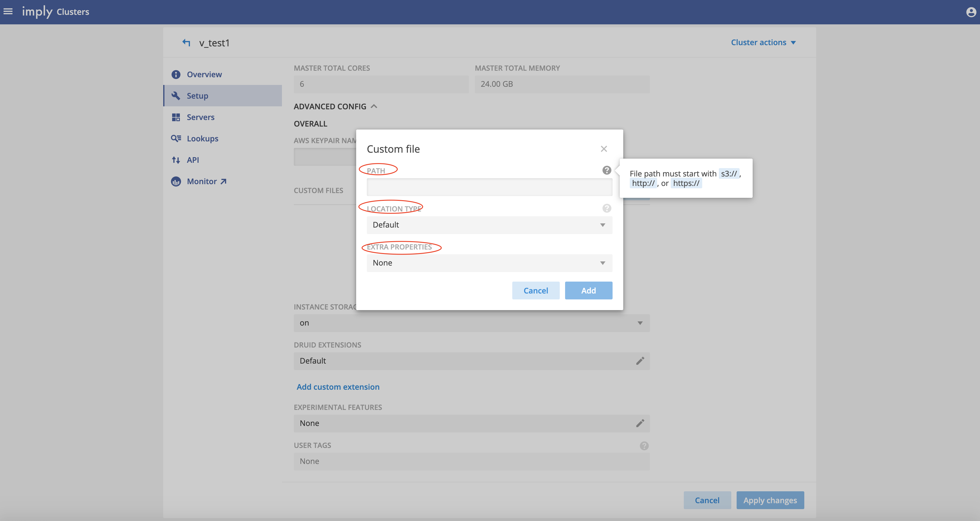Click the AWS Keypair Name field
980x521 pixels.
click(x=325, y=157)
